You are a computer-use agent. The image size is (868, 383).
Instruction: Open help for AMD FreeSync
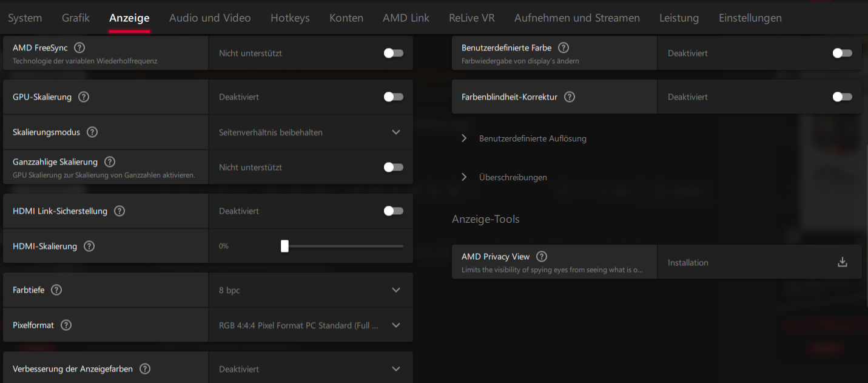click(x=78, y=47)
